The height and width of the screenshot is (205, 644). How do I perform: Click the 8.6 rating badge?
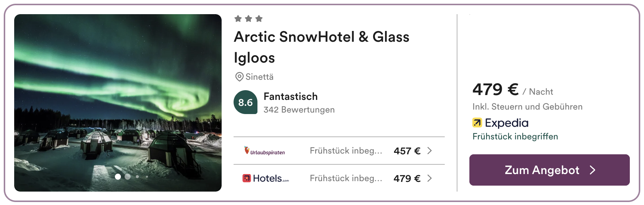(x=246, y=102)
